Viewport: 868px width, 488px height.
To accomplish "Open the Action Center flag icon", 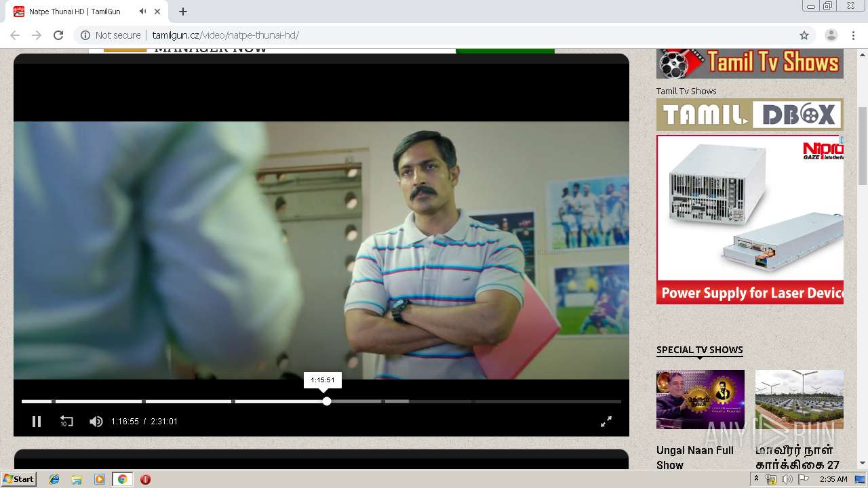I will [x=803, y=479].
